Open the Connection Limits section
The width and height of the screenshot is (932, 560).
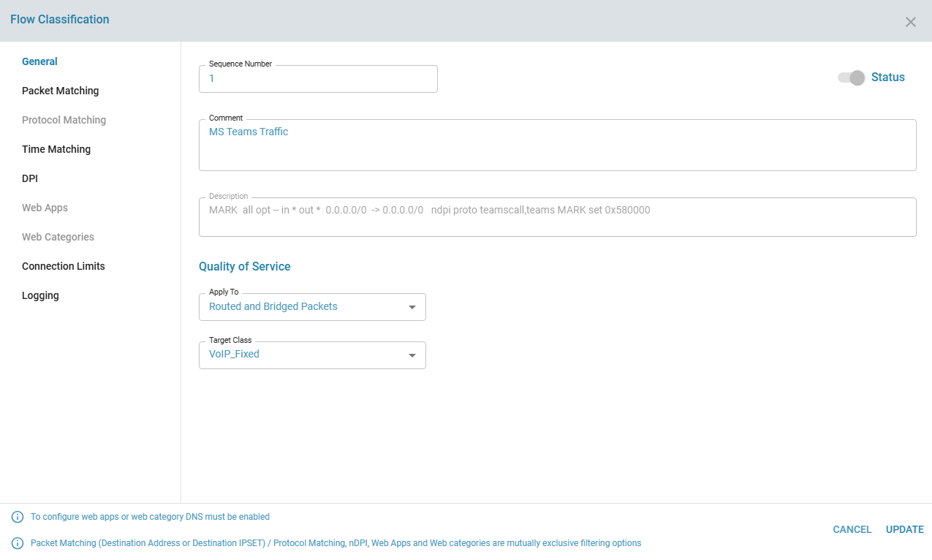click(x=63, y=265)
